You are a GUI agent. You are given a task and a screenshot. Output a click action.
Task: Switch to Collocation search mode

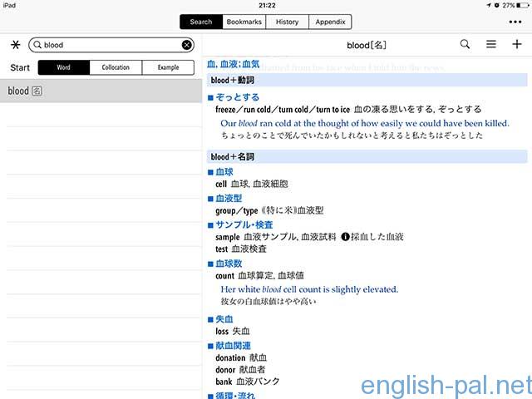pyautogui.click(x=116, y=68)
